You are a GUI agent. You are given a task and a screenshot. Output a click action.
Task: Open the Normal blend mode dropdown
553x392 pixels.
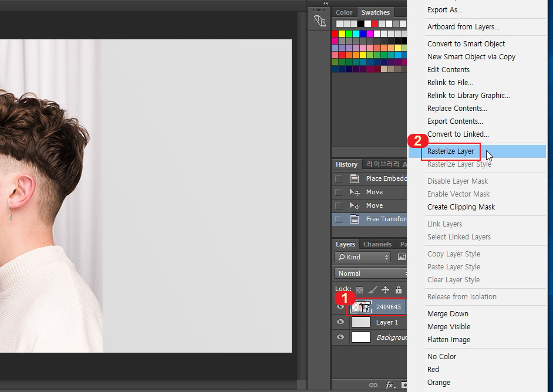pyautogui.click(x=370, y=273)
